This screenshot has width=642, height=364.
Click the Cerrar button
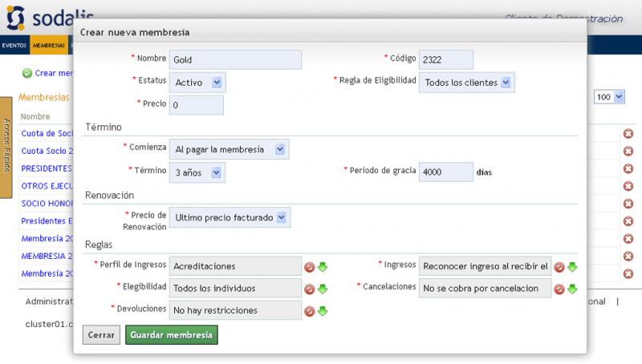[101, 335]
